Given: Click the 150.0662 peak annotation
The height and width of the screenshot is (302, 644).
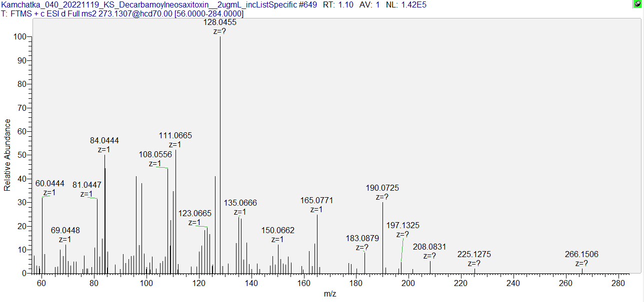Looking at the screenshot, I should [278, 230].
